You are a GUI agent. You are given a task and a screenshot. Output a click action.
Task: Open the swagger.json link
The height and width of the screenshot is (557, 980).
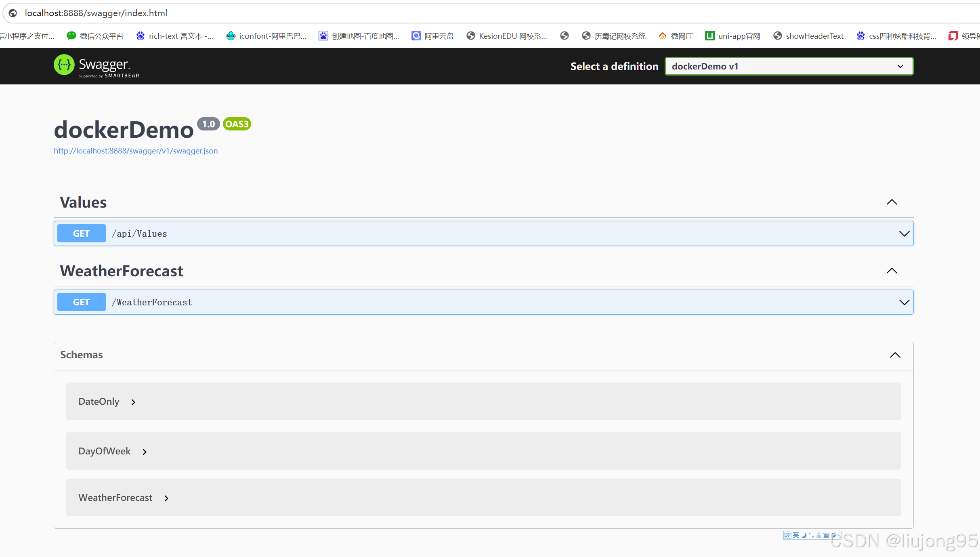pos(136,151)
